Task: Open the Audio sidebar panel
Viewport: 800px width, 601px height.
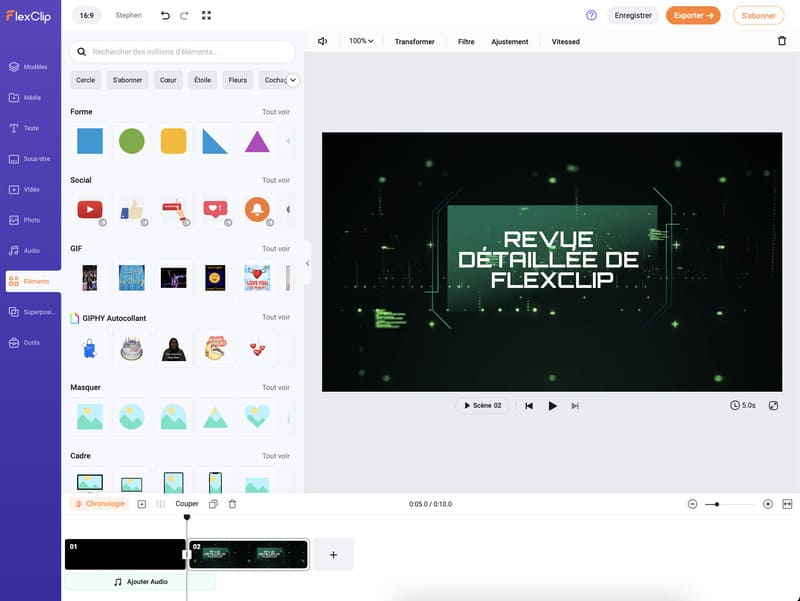Action: coord(24,251)
